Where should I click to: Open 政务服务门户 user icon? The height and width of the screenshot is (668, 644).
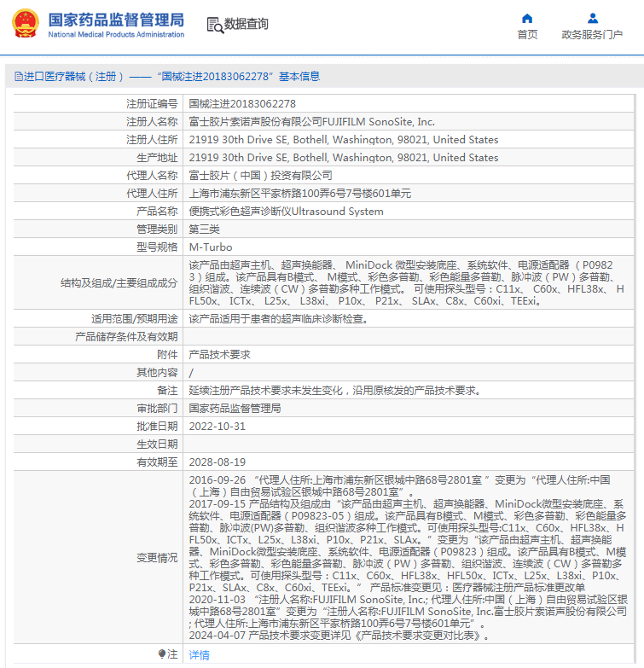coord(593,18)
